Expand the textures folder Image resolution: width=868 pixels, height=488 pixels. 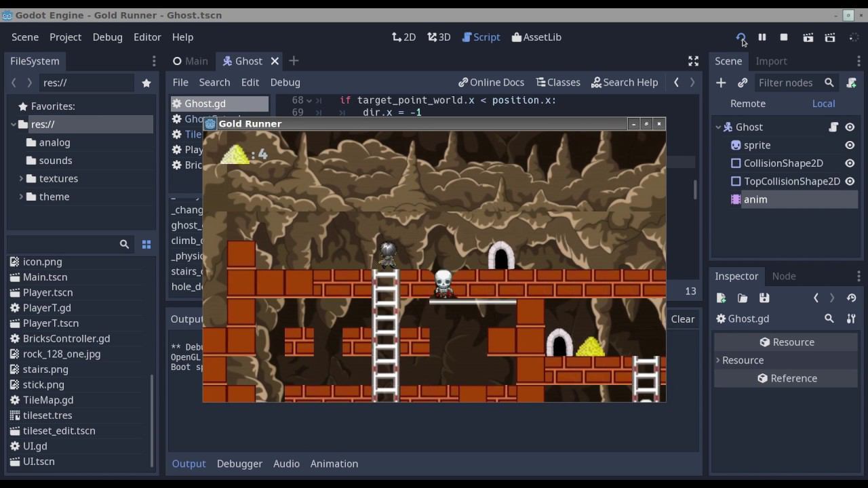[22, 179]
